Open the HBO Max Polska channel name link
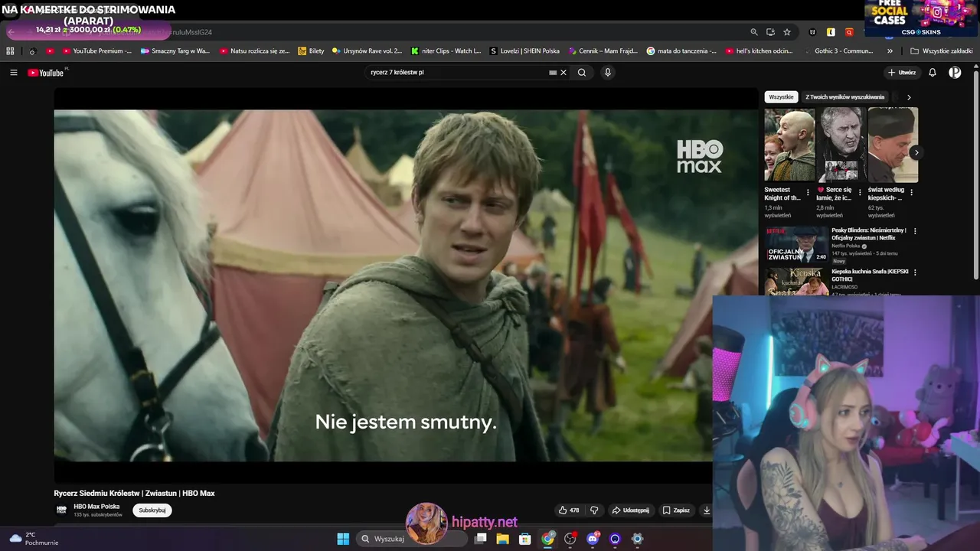This screenshot has height=551, width=980. click(96, 507)
